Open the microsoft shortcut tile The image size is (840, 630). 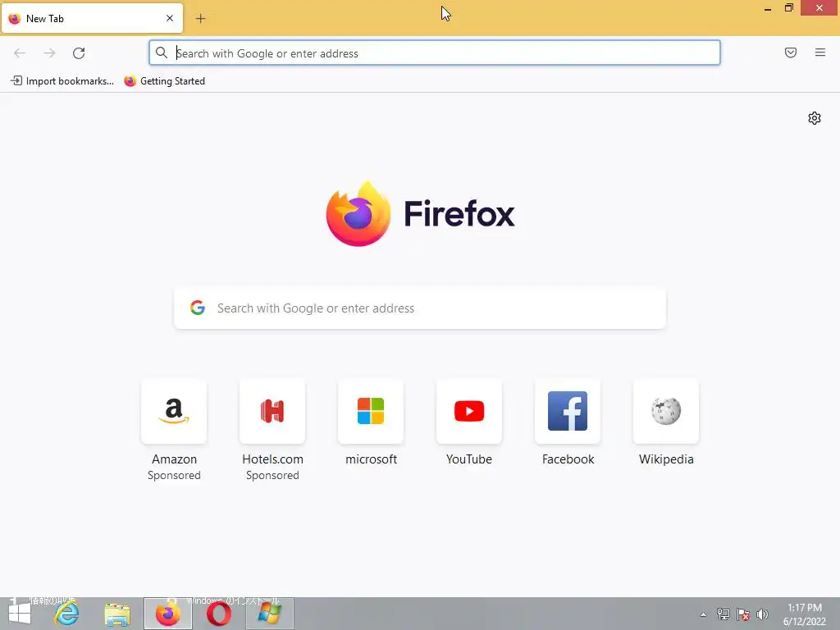click(x=371, y=412)
